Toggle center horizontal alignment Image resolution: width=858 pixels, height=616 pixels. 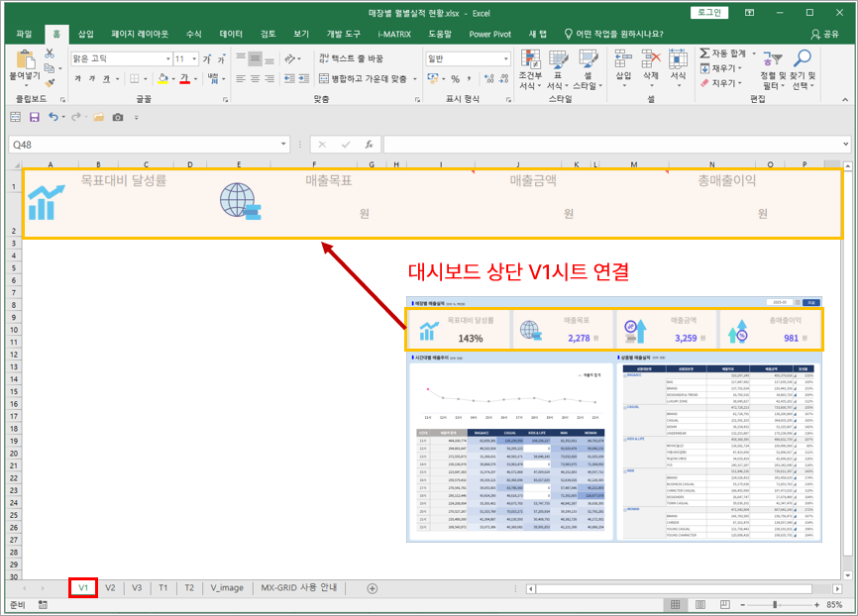coord(255,78)
